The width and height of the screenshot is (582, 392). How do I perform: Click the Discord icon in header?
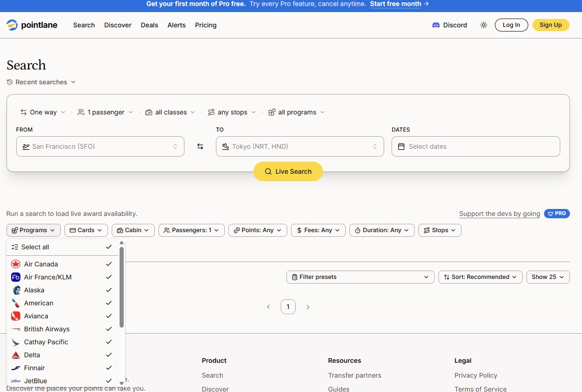coord(436,25)
